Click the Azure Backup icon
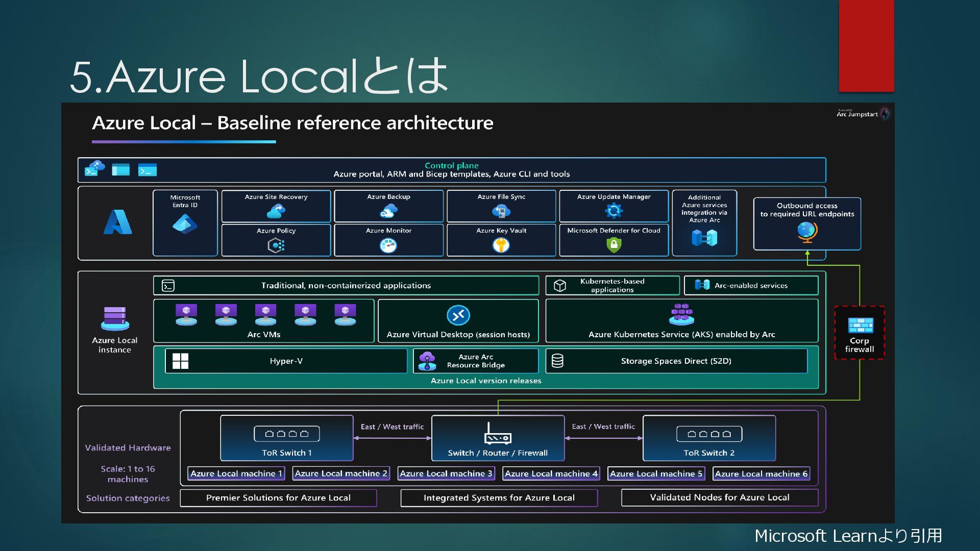 (x=388, y=211)
